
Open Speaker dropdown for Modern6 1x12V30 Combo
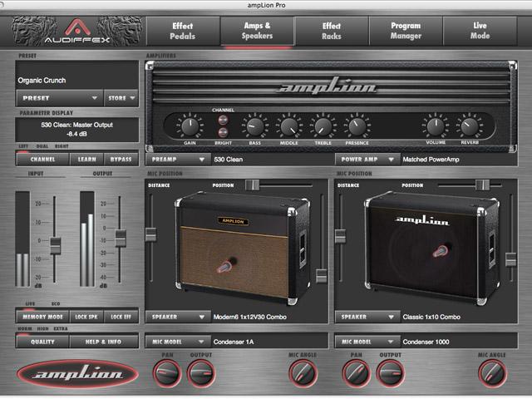tap(178, 317)
